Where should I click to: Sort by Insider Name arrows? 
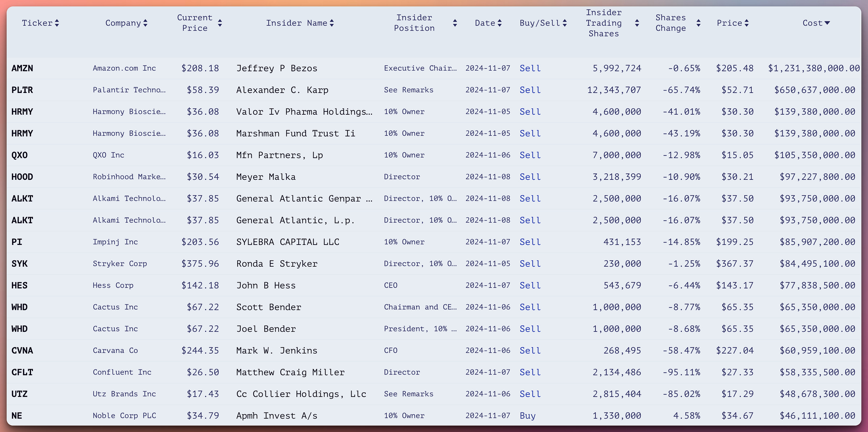pos(332,23)
